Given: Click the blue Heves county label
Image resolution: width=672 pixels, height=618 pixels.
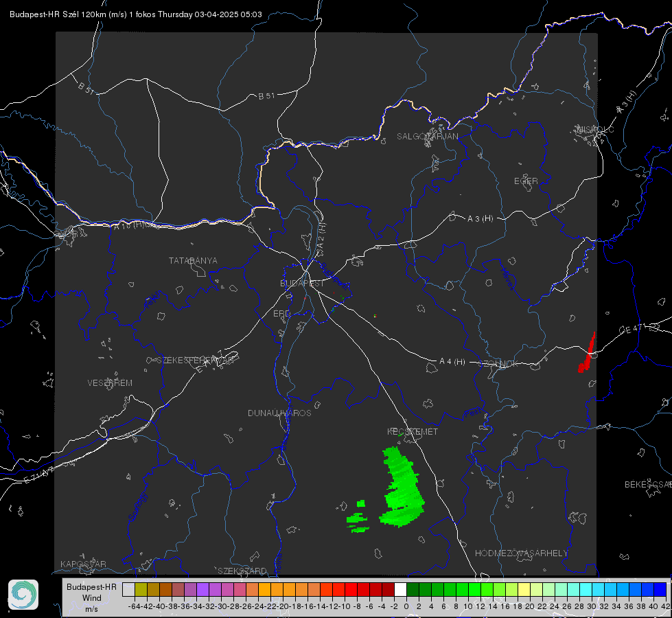Looking at the screenshot, I should coord(507,279).
